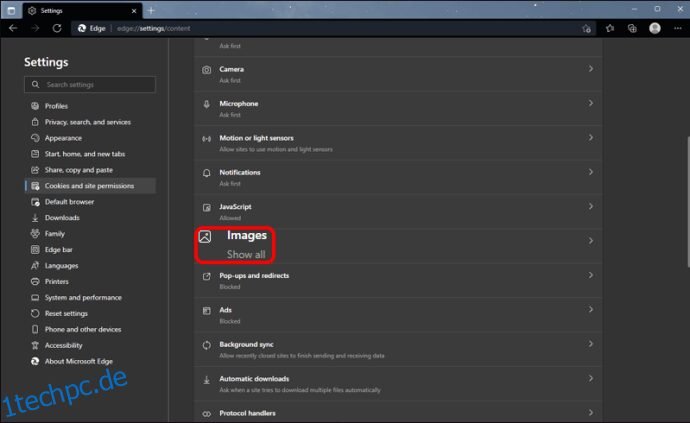Click the 'Background sync' title text
The width and height of the screenshot is (690, 423).
246,344
